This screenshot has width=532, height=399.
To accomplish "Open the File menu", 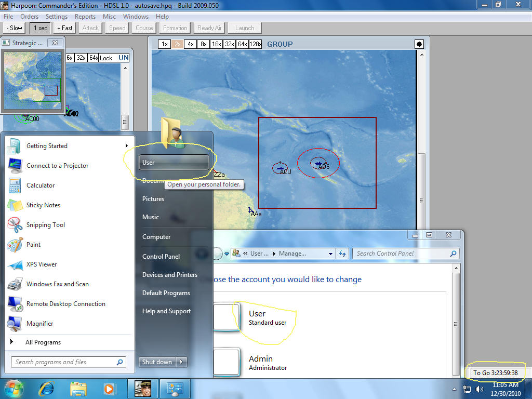I will (8, 17).
